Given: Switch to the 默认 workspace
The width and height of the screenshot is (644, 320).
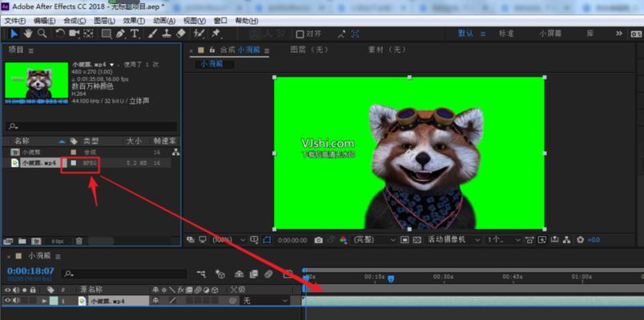Looking at the screenshot, I should [465, 34].
